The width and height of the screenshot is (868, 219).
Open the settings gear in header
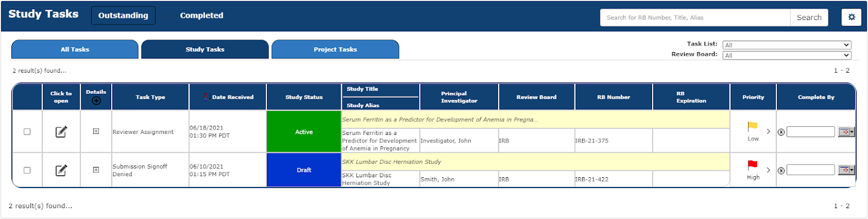coord(851,17)
